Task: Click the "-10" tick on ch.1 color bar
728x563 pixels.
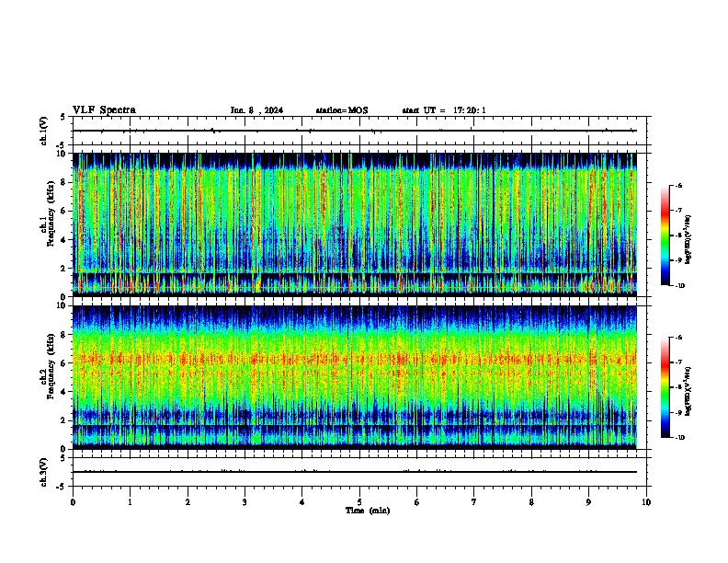Action: (679, 286)
